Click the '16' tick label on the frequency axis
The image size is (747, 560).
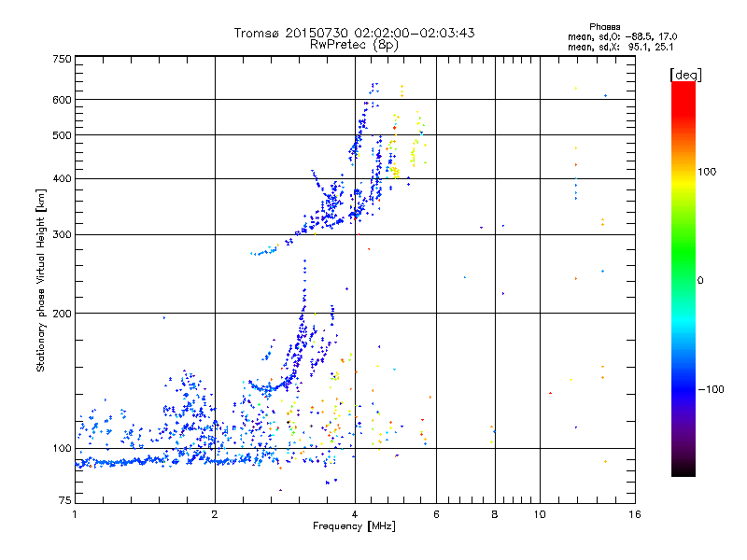635,514
